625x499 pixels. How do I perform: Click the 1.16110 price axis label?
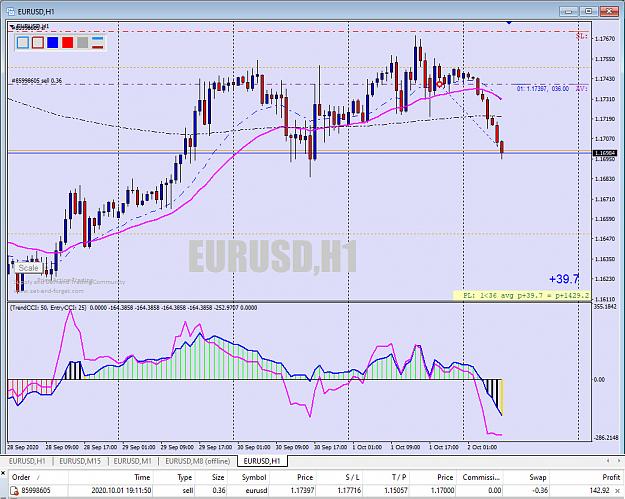[x=605, y=299]
